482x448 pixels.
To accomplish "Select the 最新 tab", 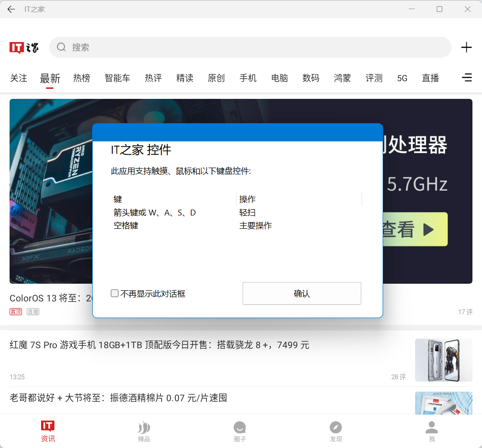I will 50,78.
